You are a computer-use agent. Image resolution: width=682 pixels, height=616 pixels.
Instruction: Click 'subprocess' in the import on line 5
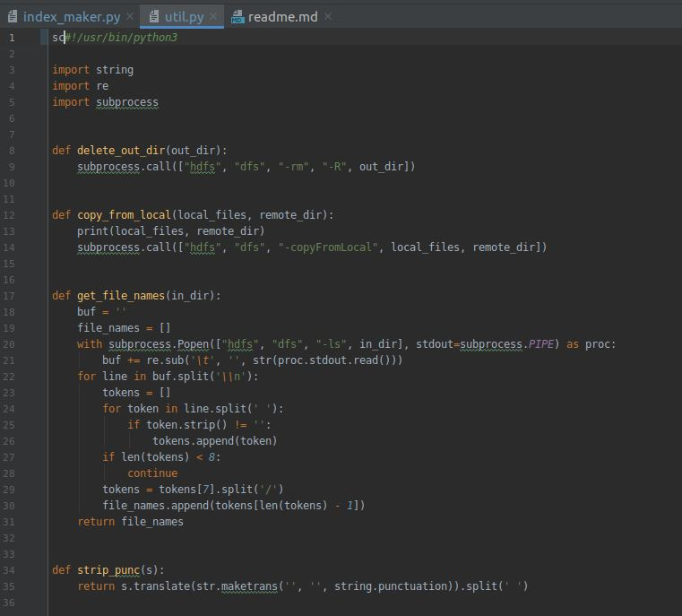[x=127, y=102]
